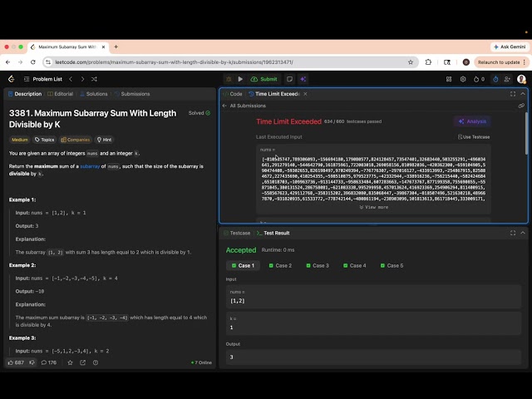Maximize the test result panel
Viewport: 532px width, 399px height.
(513, 233)
